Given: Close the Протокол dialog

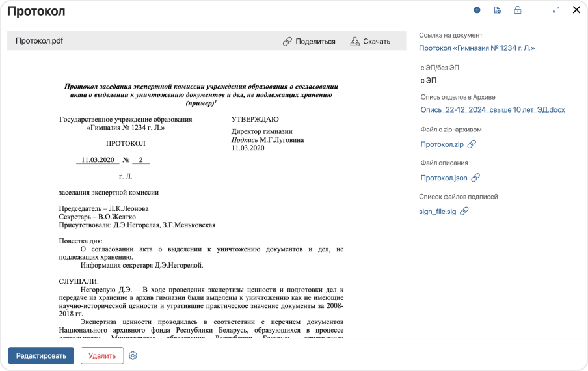Looking at the screenshot, I should pyautogui.click(x=576, y=10).
